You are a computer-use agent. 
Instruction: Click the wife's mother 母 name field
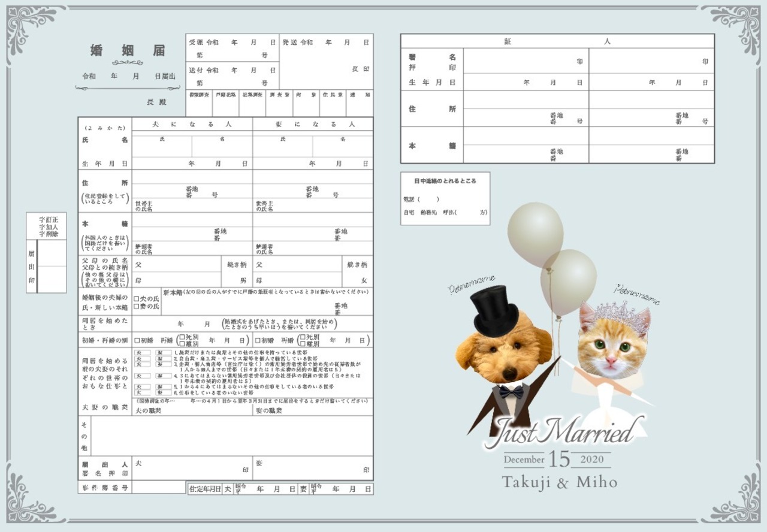pyautogui.click(x=297, y=280)
